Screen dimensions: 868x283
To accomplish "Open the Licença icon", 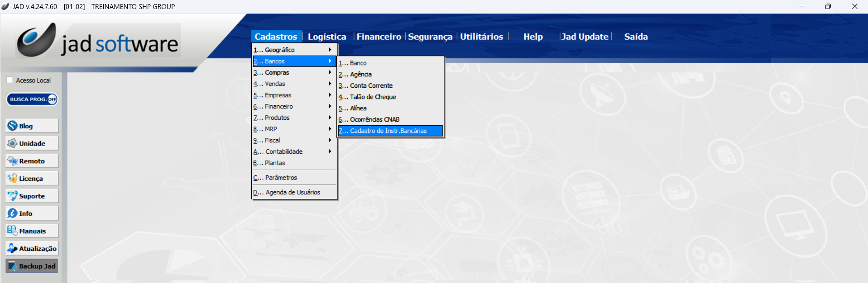I will [x=13, y=179].
